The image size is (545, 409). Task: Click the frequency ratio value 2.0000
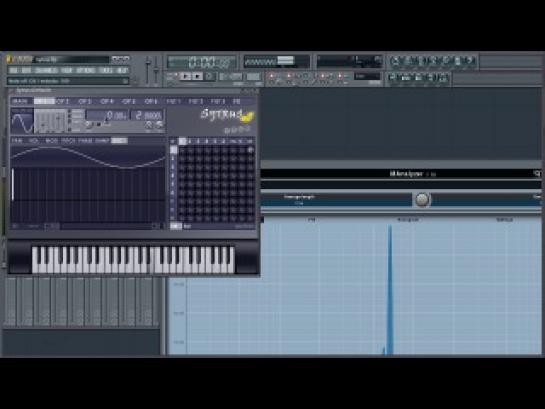pyautogui.click(x=147, y=115)
